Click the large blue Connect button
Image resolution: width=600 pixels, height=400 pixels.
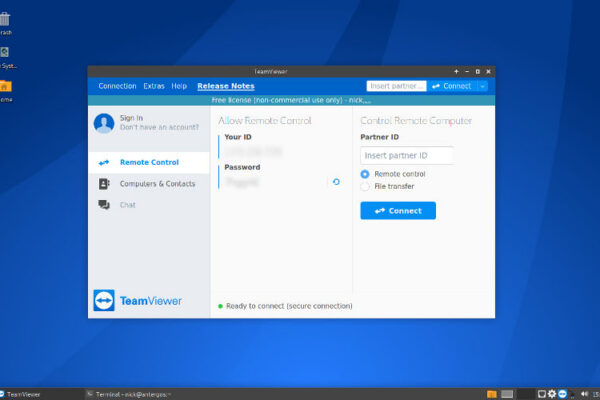click(398, 211)
